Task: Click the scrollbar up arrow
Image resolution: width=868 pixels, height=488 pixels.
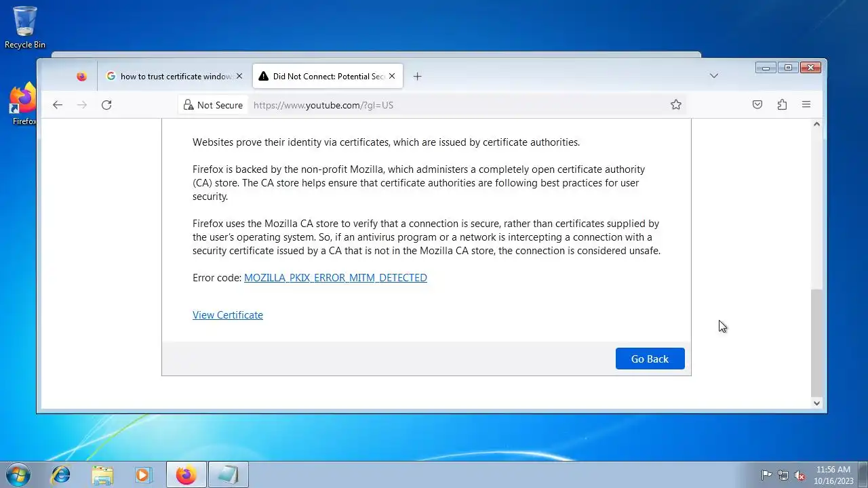Action: pyautogui.click(x=816, y=124)
